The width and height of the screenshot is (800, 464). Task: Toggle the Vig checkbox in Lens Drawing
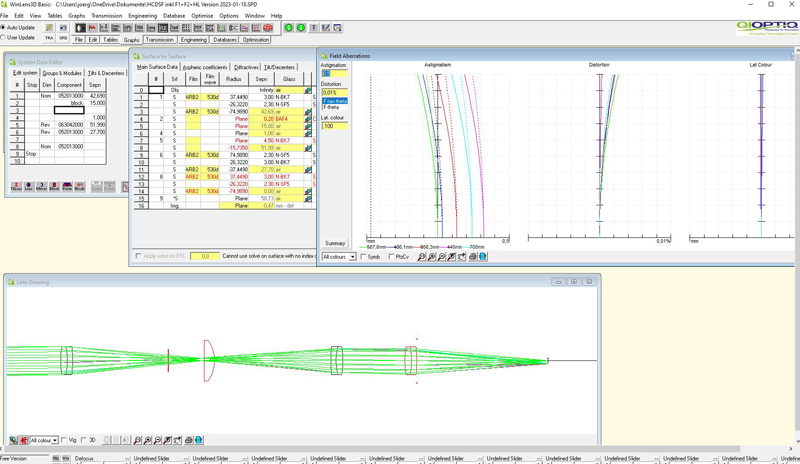point(64,440)
